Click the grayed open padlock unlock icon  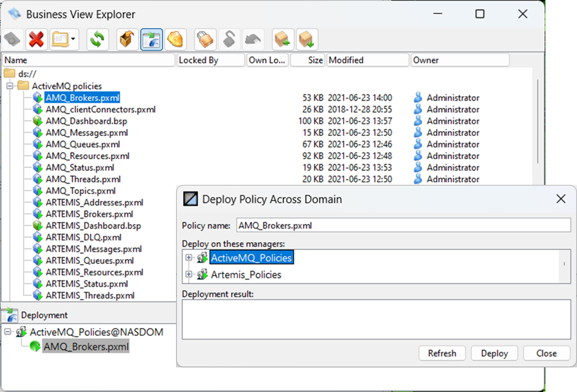229,39
